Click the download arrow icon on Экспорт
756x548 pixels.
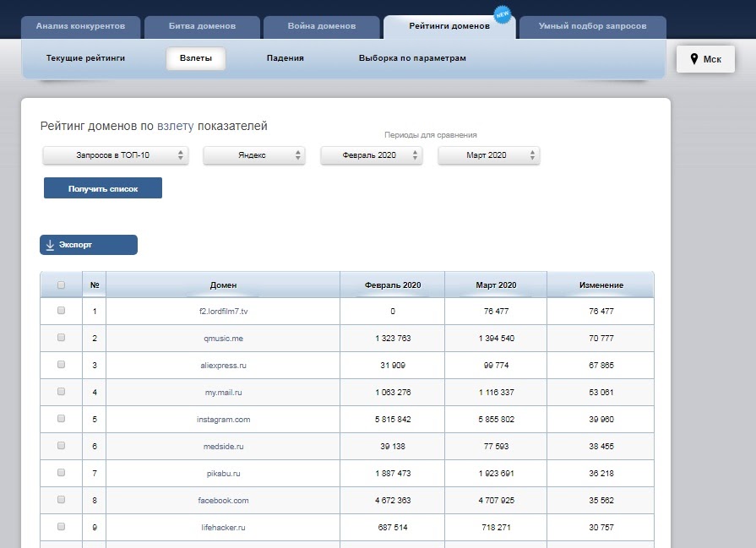[x=50, y=245]
